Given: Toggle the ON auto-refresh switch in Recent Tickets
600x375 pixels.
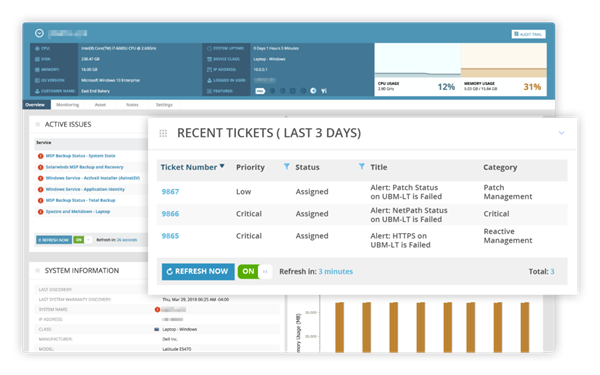Looking at the screenshot, I should pos(255,272).
